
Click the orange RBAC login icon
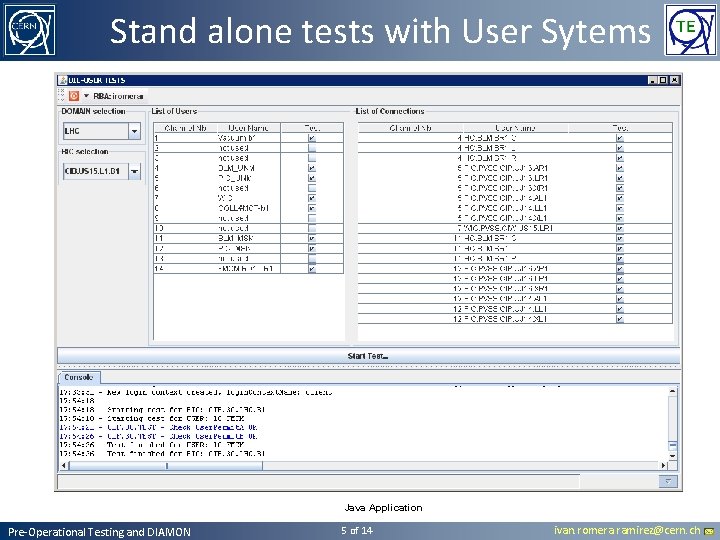tap(74, 96)
